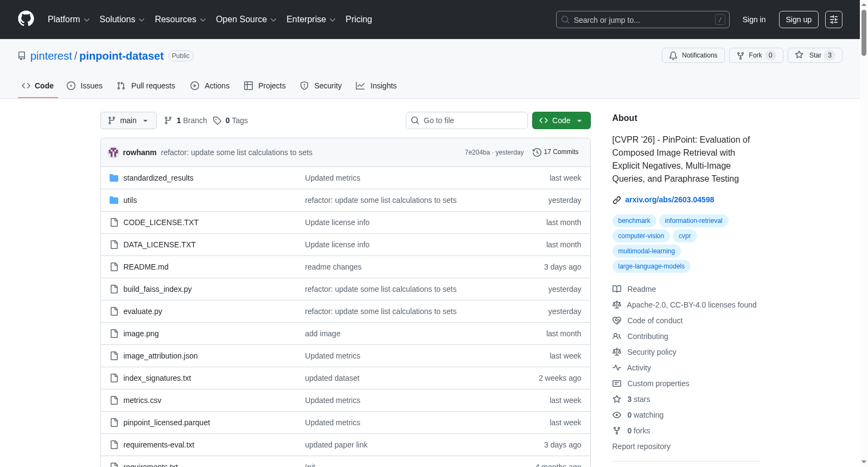
Task: Click the metrics.csv file icon
Action: [114, 400]
